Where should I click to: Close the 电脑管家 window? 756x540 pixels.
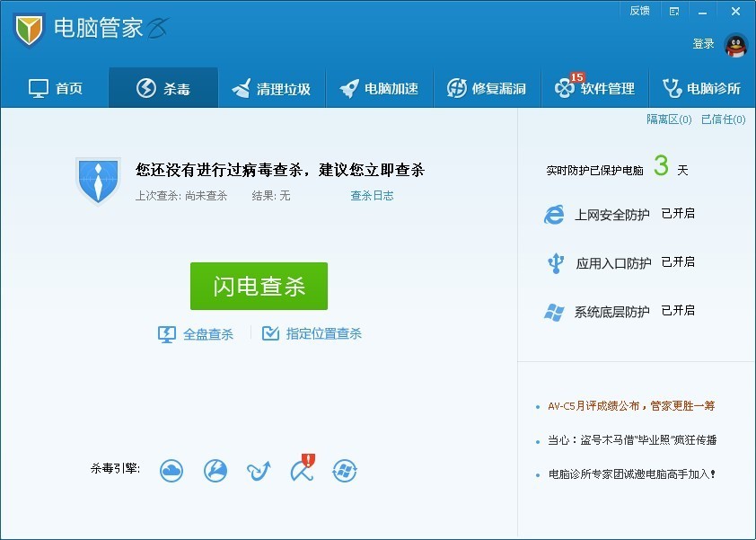(735, 11)
